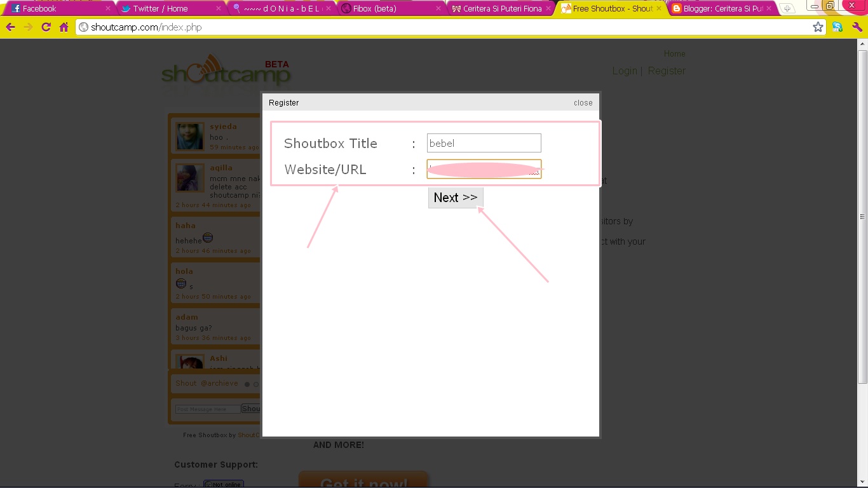Reload the shoutcamp page
868x488 pixels.
[46, 27]
